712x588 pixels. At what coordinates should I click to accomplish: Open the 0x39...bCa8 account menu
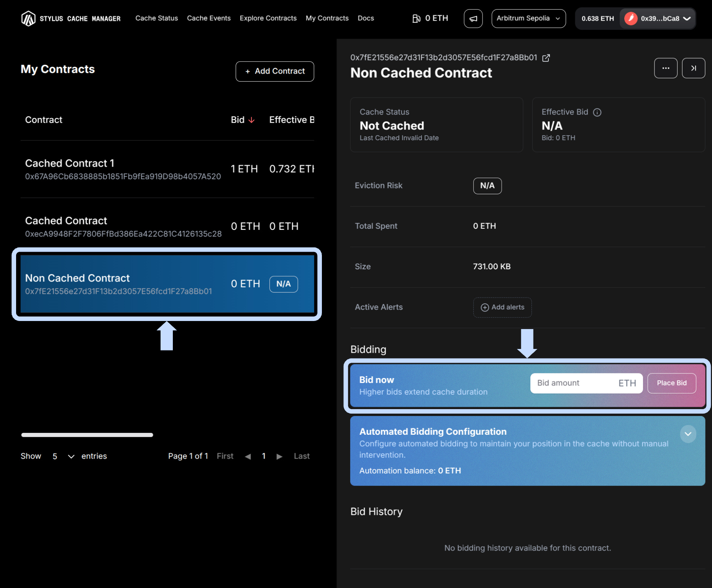pyautogui.click(x=658, y=18)
